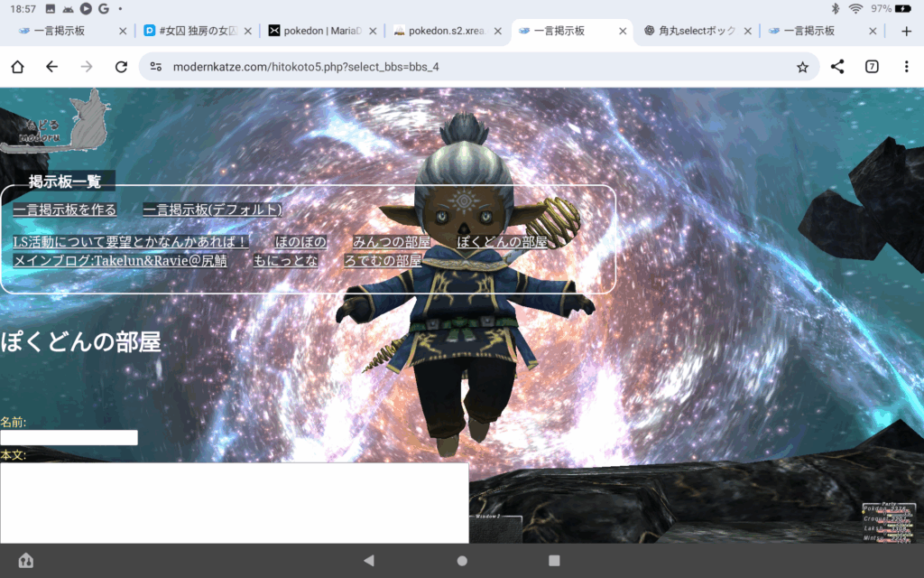Switch to the 角丸selectボックス tab
The image size is (924, 578).
click(x=690, y=31)
